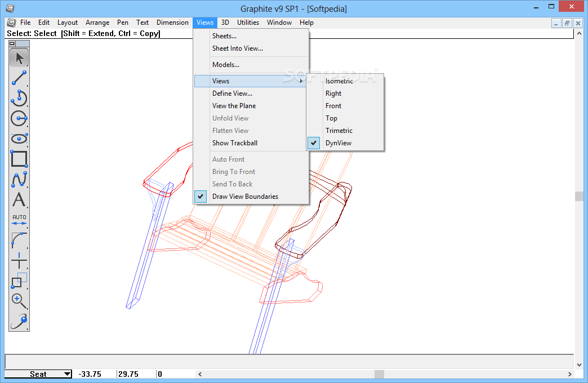Image resolution: width=588 pixels, height=383 pixels.
Task: Select the arrow Selection tool
Action: coord(19,58)
